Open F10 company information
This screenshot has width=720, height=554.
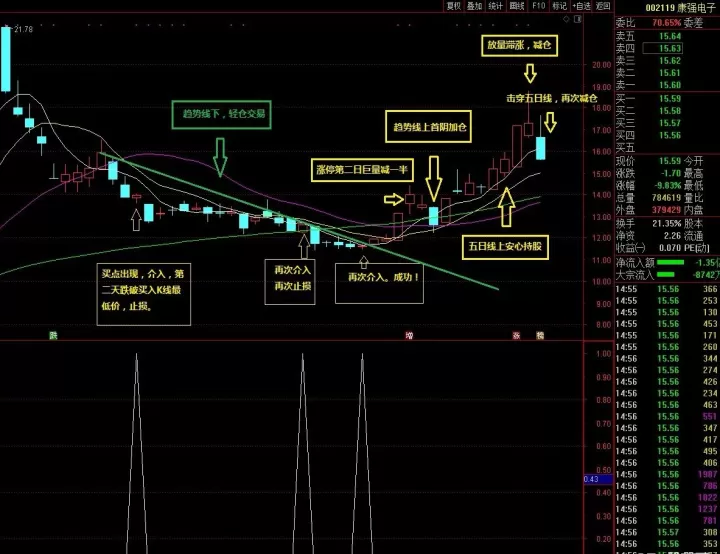538,6
